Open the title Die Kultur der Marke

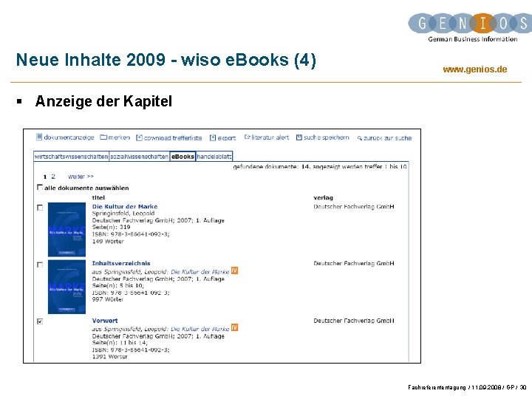point(125,206)
